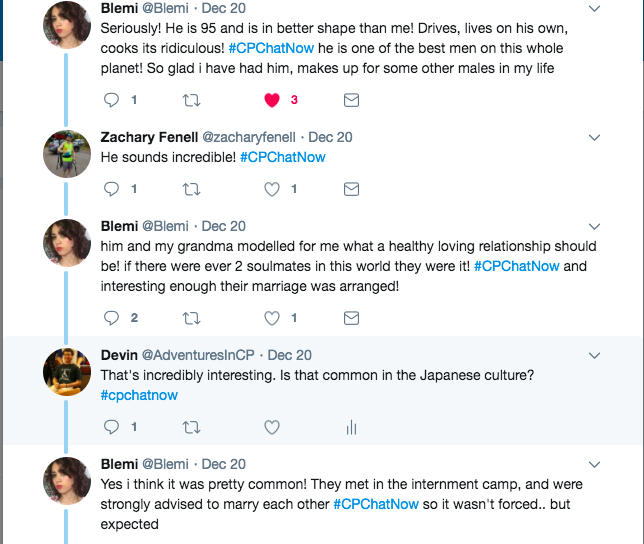Like Blemi's tweet about soulmates
Image resolution: width=644 pixels, height=544 pixels.
coord(271,318)
